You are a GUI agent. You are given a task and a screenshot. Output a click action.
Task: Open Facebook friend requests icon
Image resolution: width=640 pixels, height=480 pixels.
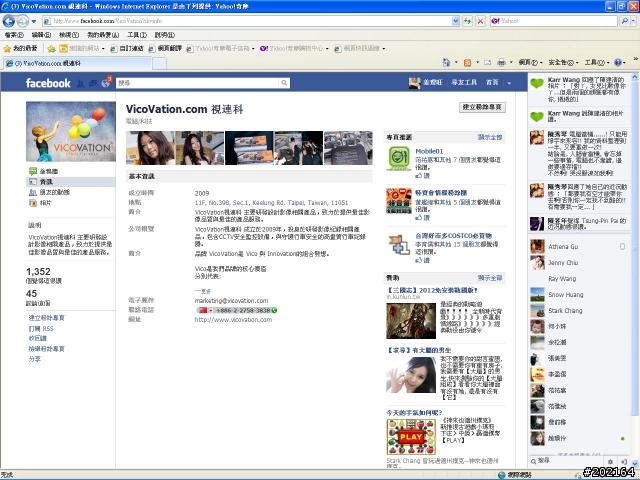click(x=80, y=83)
